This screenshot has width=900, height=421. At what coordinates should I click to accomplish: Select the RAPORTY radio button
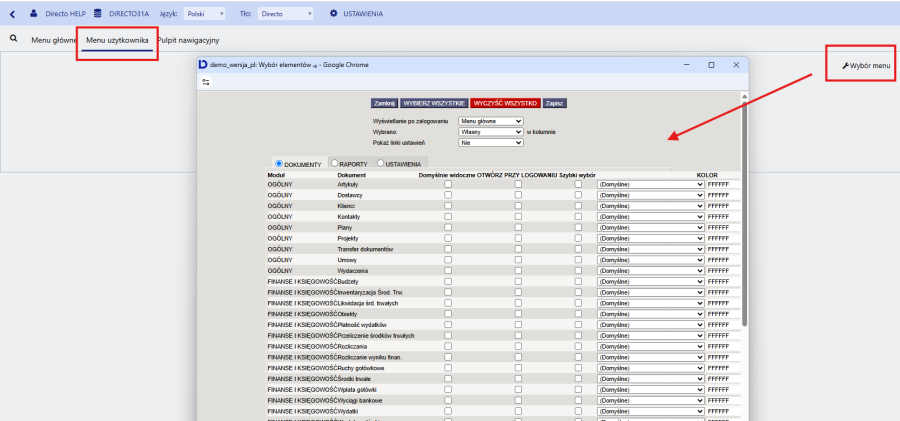coord(335,164)
